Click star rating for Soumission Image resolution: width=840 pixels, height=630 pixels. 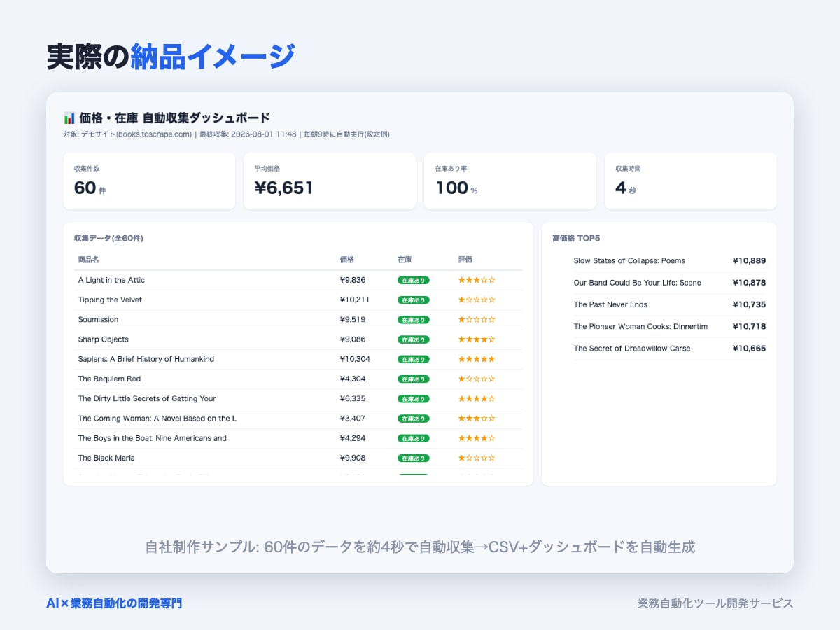(x=477, y=319)
